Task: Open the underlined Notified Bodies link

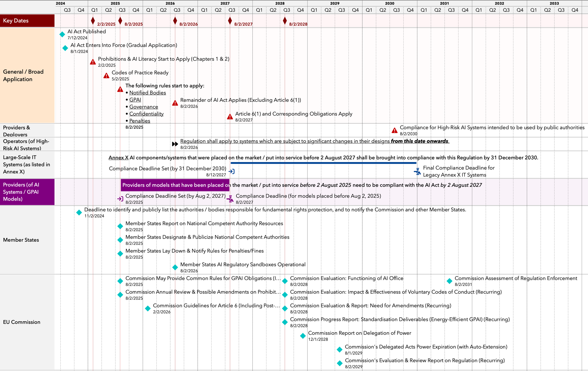Action: (148, 93)
